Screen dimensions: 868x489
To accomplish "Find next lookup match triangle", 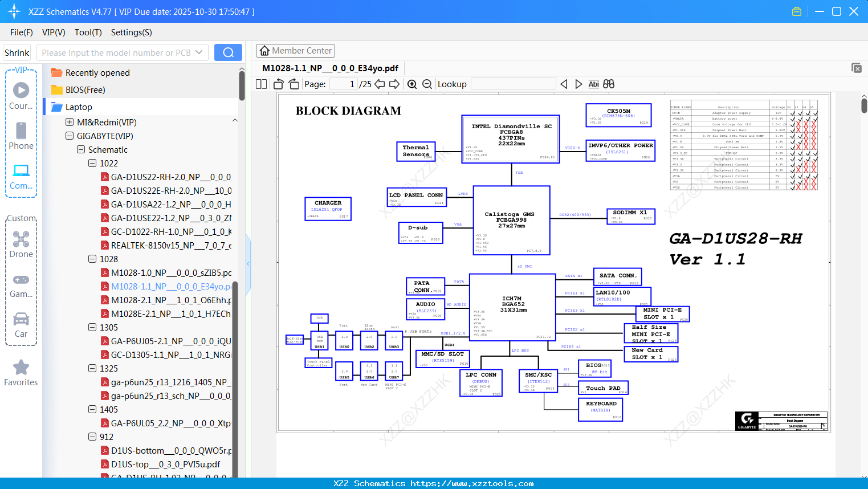I will coord(578,84).
